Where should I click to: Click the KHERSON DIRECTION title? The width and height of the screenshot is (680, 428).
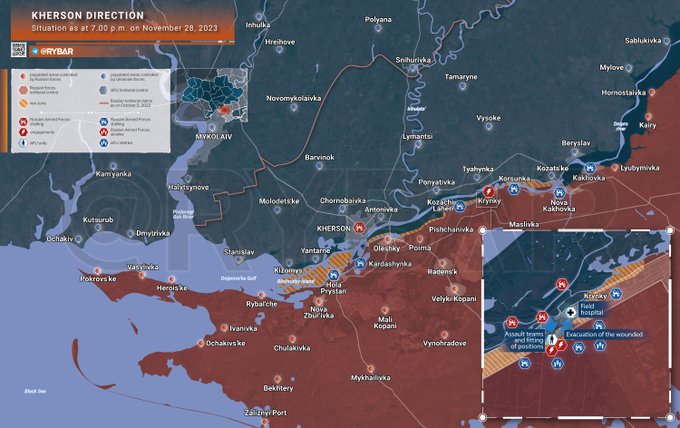(88, 16)
